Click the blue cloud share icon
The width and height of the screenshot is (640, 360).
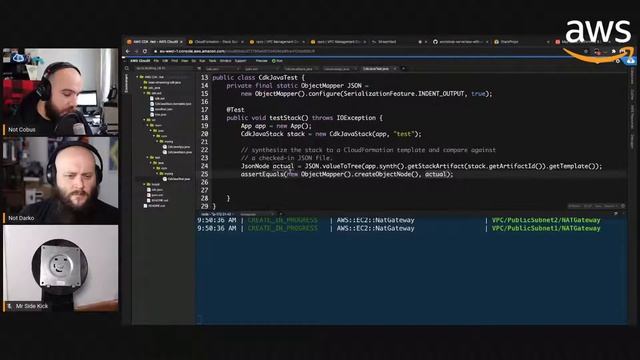(630, 61)
